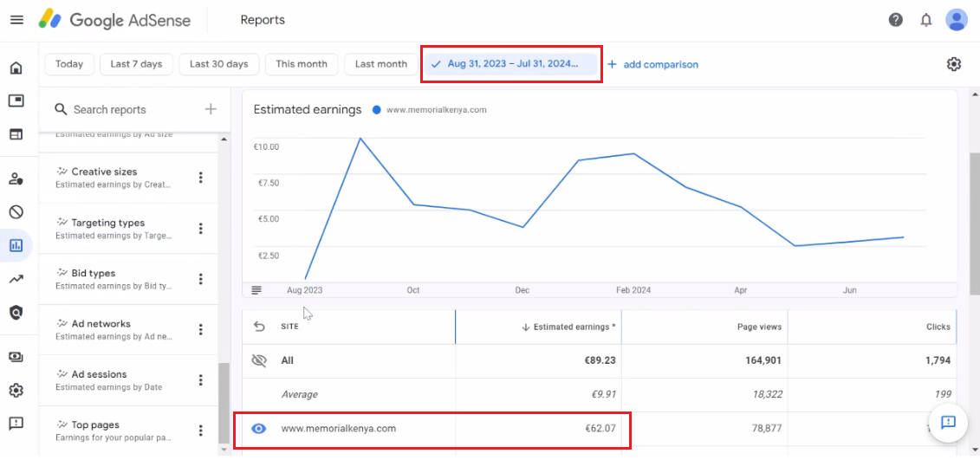Open the Bid types report
Screen dimensions: 980x460
coord(128,279)
